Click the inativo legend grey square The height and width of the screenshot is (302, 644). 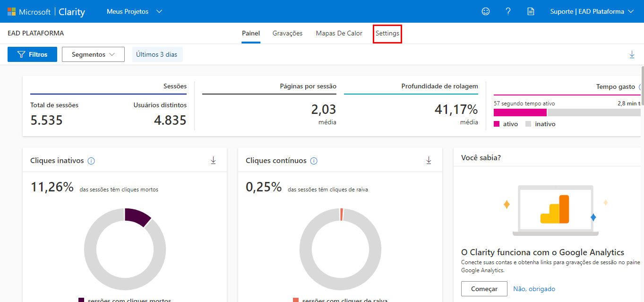pyautogui.click(x=528, y=124)
